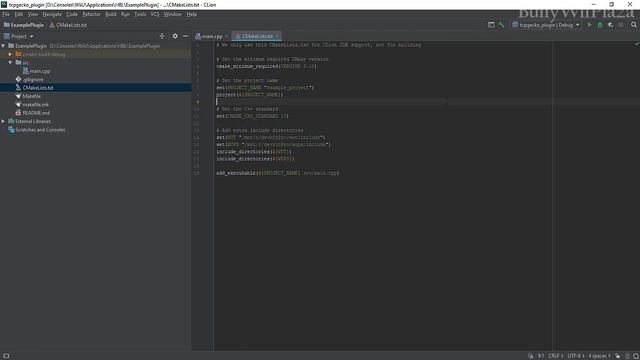Open the View menu
This screenshot has width=640, height=360.
click(x=33, y=14)
